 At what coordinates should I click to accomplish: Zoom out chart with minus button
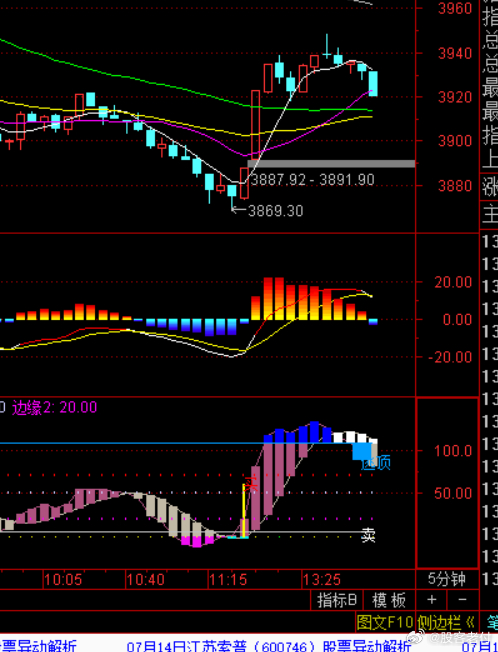point(463,600)
